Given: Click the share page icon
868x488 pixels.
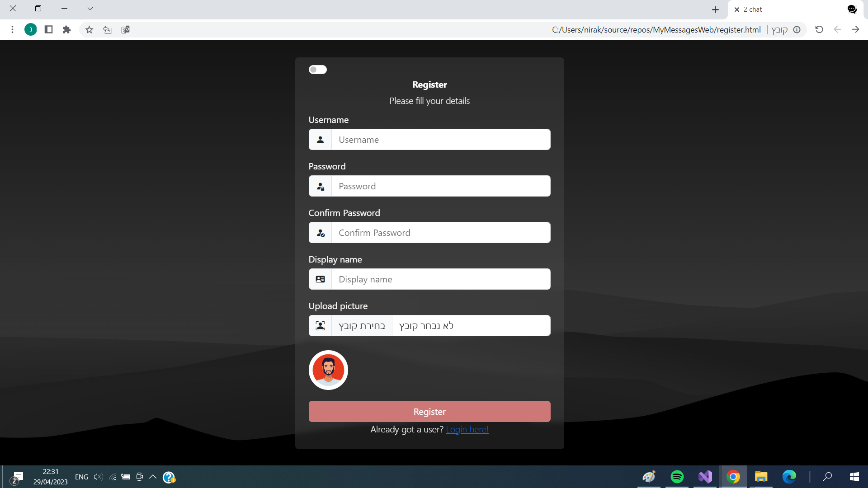Looking at the screenshot, I should (x=107, y=30).
